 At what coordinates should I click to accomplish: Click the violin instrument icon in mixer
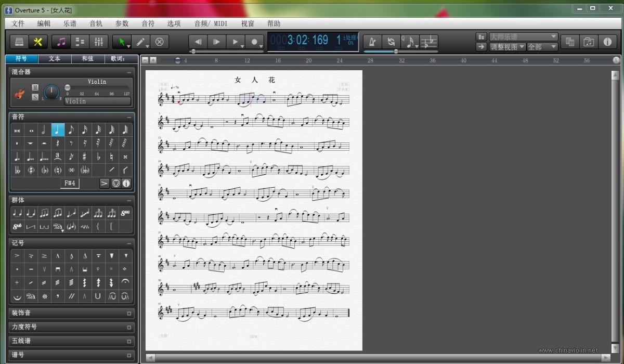click(x=19, y=94)
